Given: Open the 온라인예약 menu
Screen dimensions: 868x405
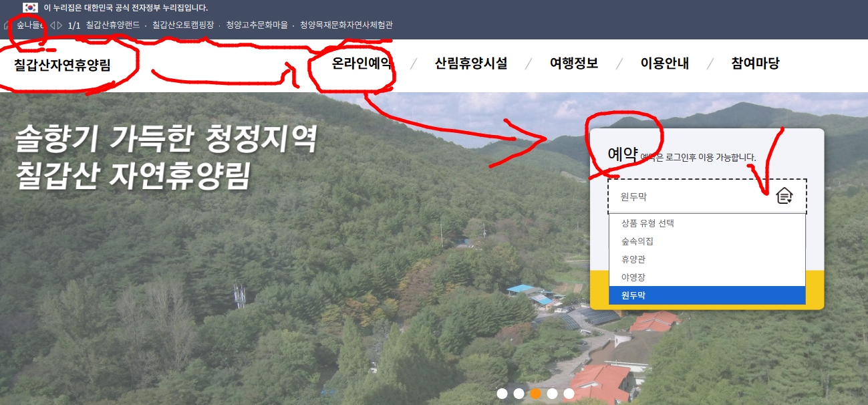Looking at the screenshot, I should click(363, 63).
